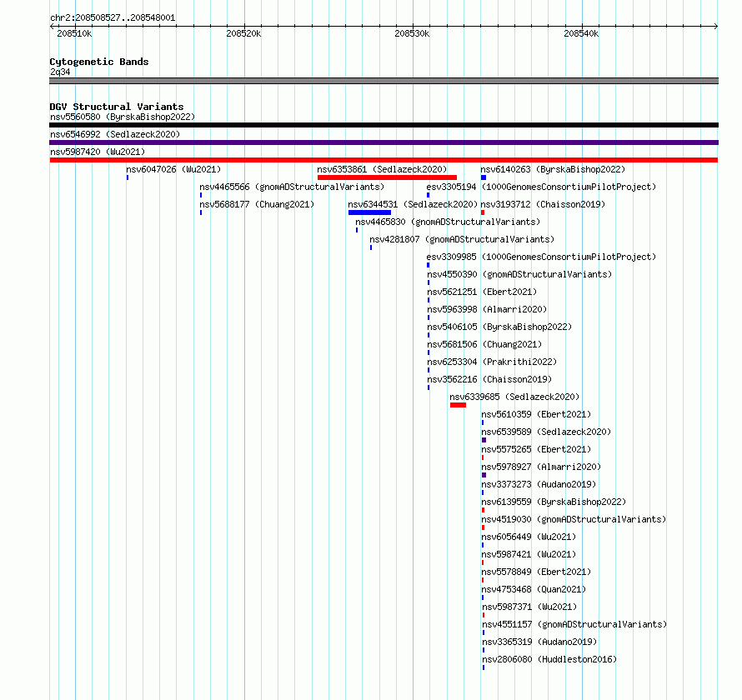Viewport: 742px width, 700px height.
Task: Open nsv6344531 (Sedlazeck2020) variant label
Action: point(413,204)
